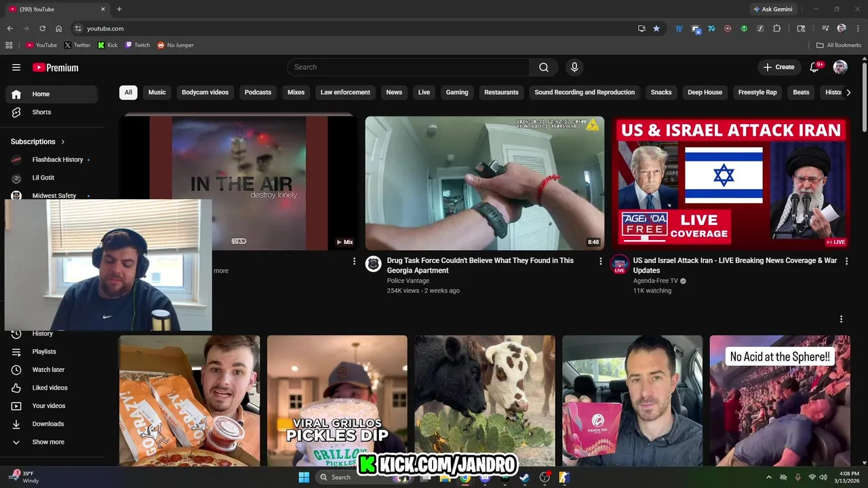Expand the Subscriptions section chevron

tap(63, 142)
